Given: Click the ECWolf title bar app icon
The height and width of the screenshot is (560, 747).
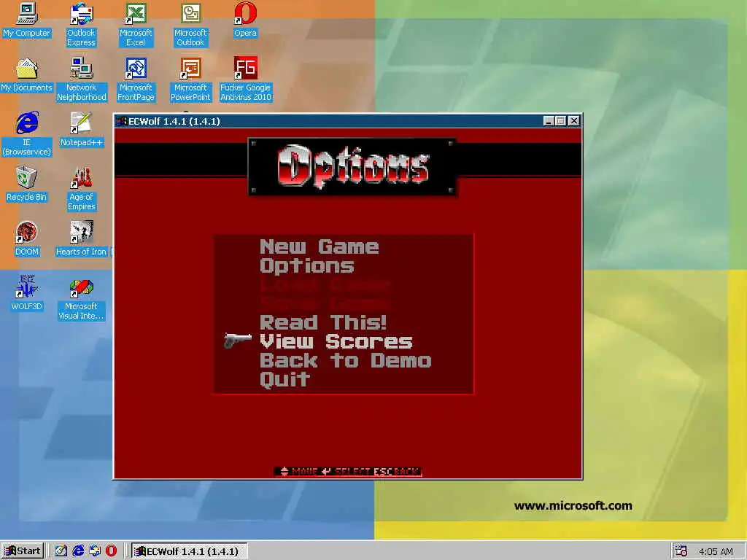Looking at the screenshot, I should [122, 121].
